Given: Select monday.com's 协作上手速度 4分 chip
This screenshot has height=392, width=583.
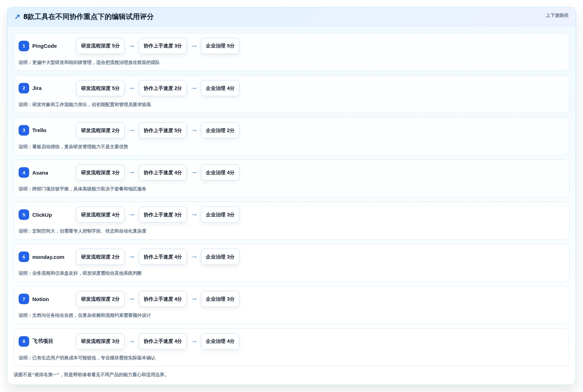Looking at the screenshot, I should 163,257.
